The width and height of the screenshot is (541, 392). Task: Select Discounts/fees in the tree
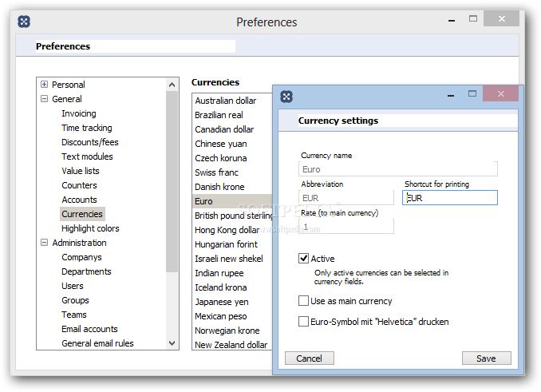tap(89, 142)
